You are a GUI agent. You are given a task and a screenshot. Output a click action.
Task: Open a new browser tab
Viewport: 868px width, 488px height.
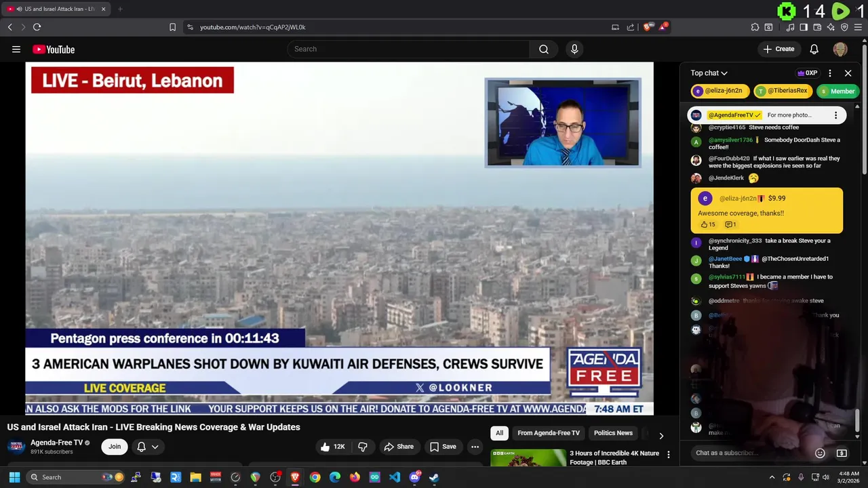point(119,9)
